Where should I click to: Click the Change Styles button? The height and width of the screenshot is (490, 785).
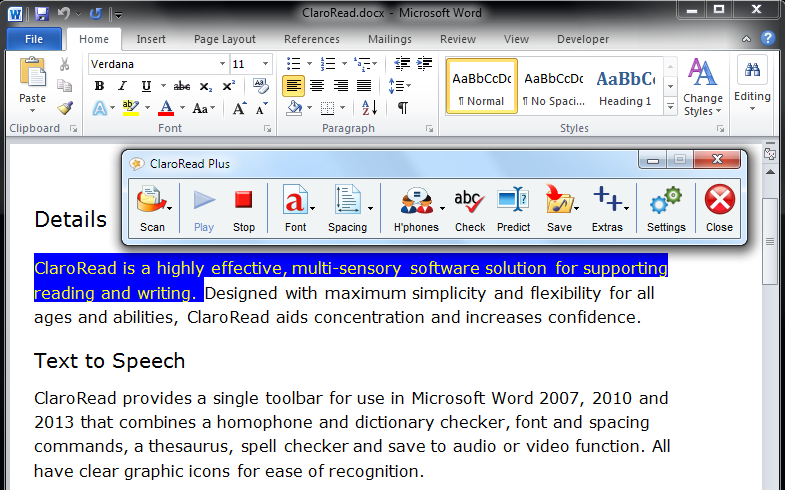(703, 86)
